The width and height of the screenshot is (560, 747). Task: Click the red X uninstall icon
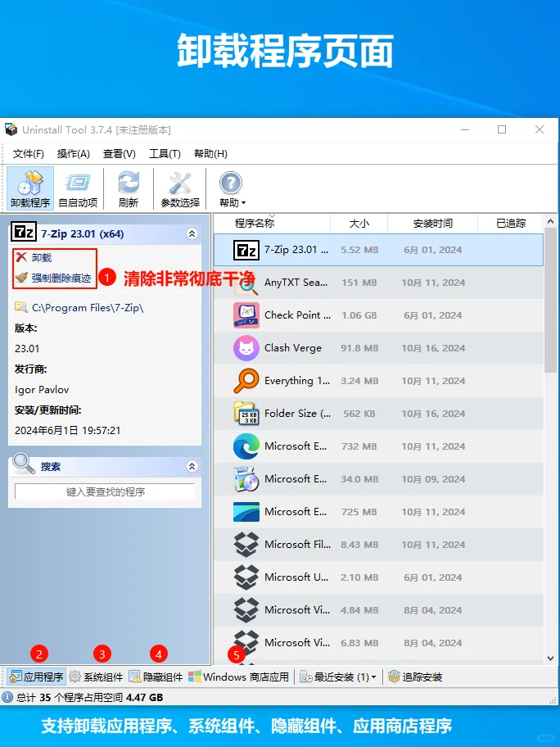click(21, 257)
